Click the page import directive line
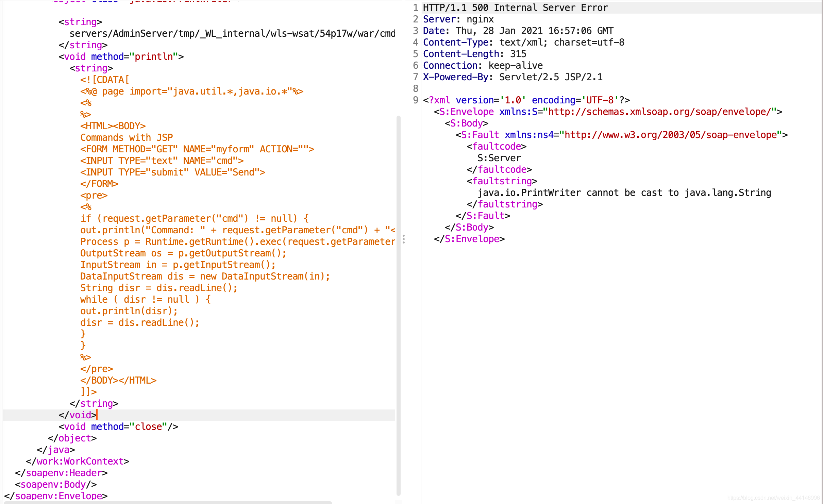This screenshot has width=823, height=504. 191,91
